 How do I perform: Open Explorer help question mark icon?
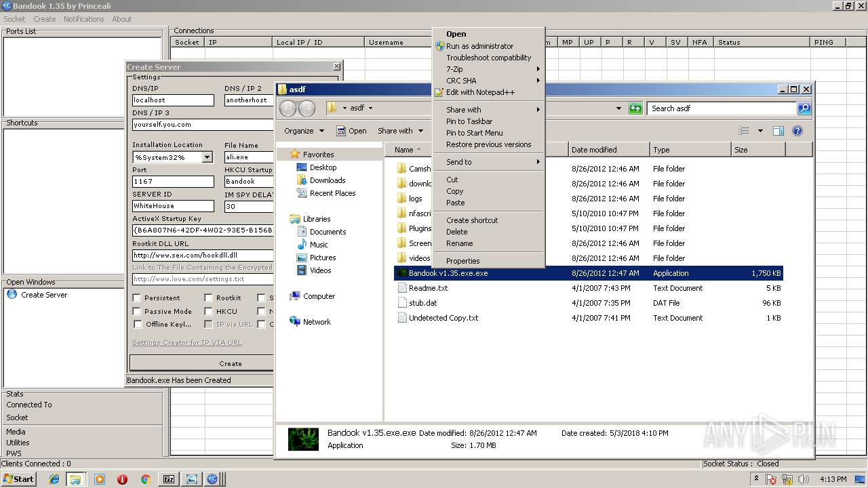pyautogui.click(x=797, y=131)
